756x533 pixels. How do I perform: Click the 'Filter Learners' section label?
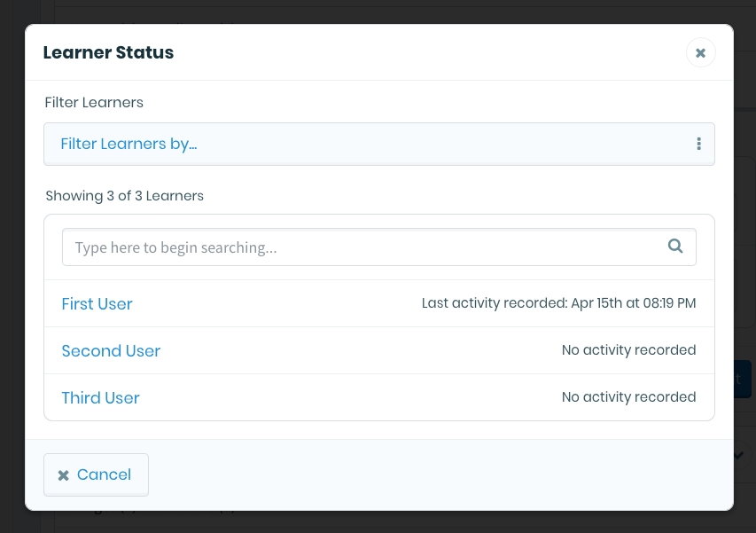pyautogui.click(x=94, y=102)
